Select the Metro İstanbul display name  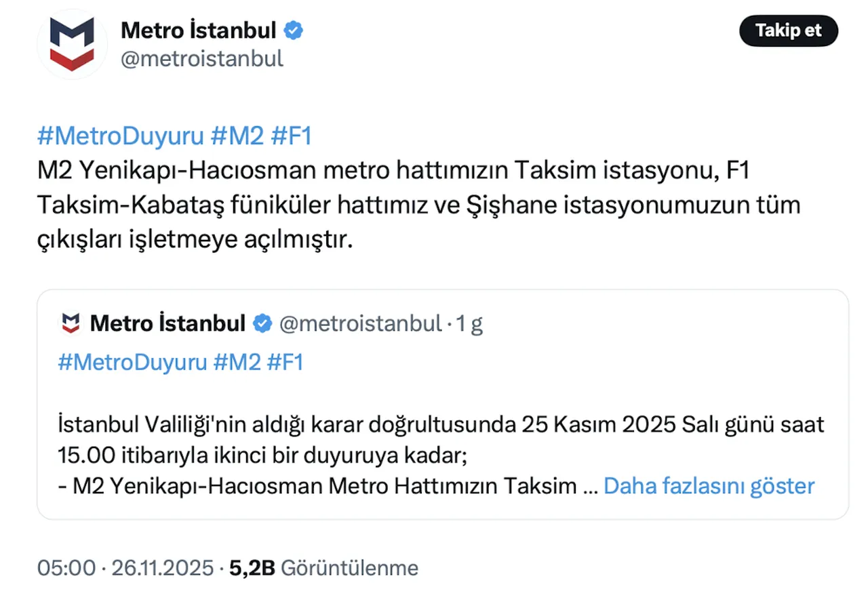coord(197,30)
